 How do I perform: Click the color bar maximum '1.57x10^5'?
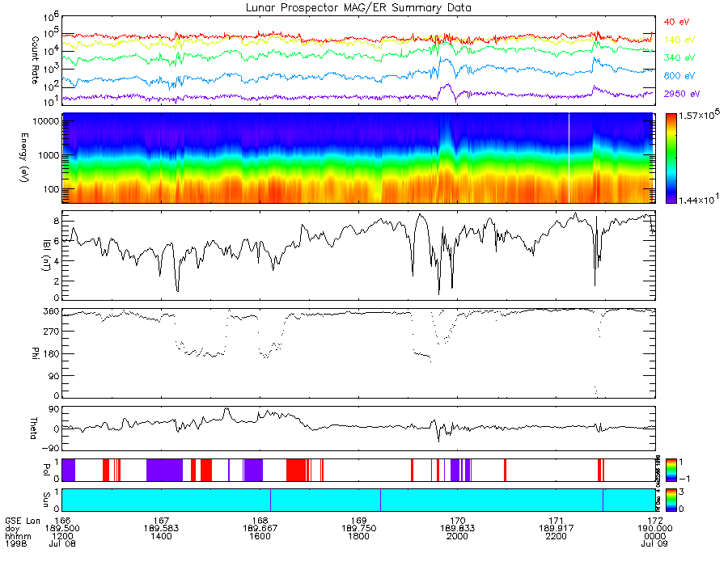click(699, 115)
